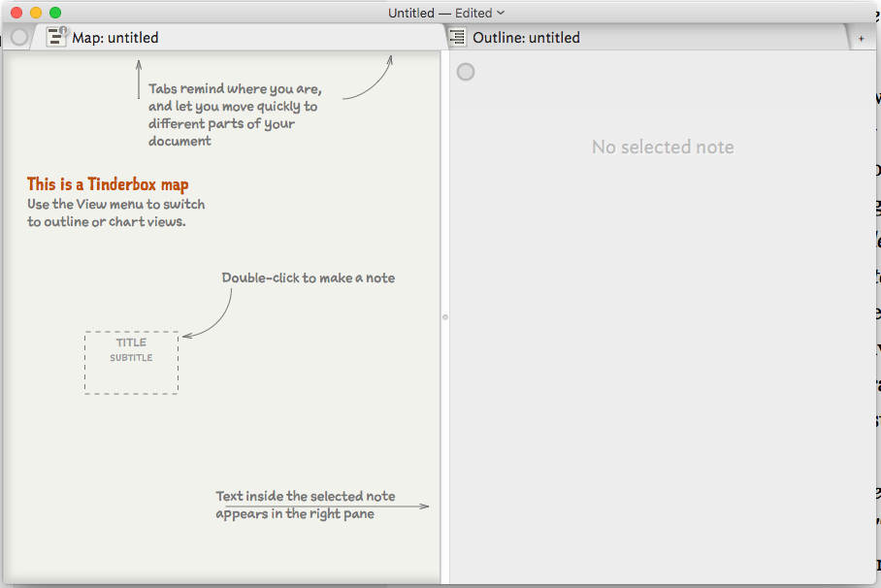Screen dimensions: 881x588
Task: Click the 'No selected note' text
Action: pos(663,147)
